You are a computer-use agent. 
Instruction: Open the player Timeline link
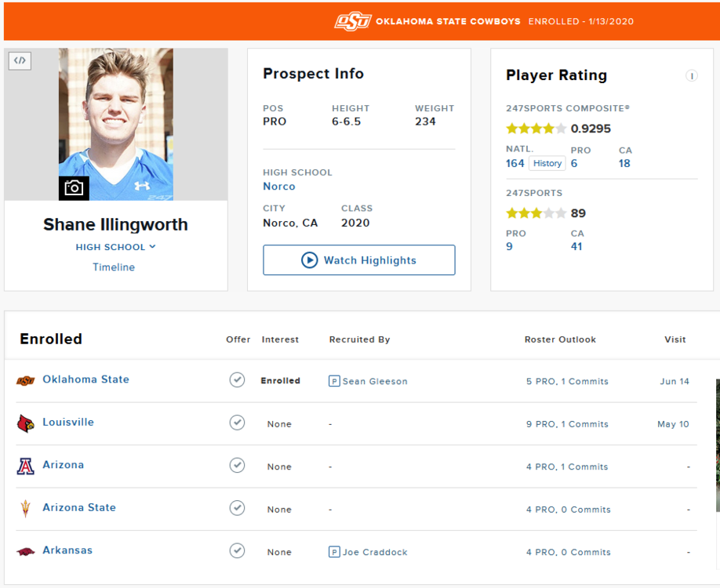pos(114,267)
